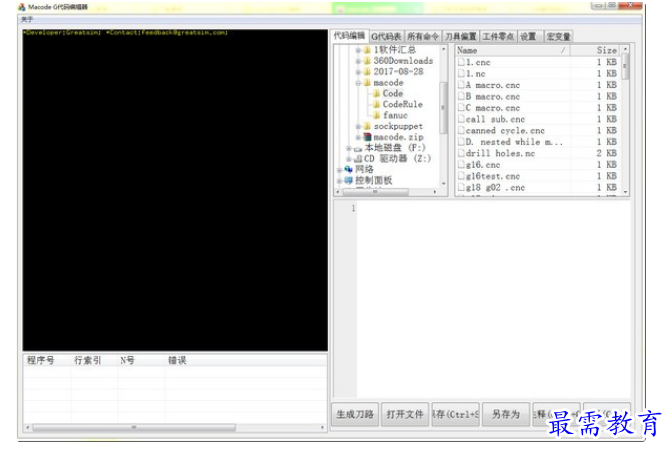Click the D. nested while file icon
The width and height of the screenshot is (670, 455).
461,142
